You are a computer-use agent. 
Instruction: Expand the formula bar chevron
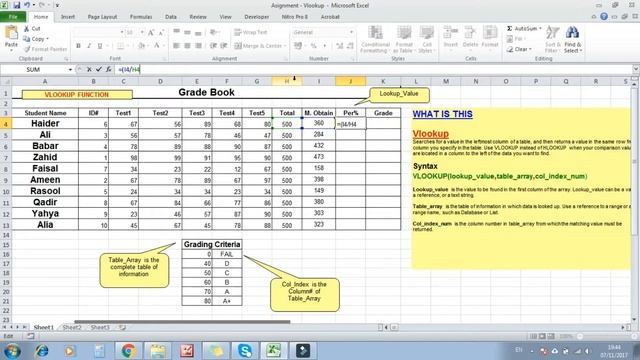click(x=636, y=70)
